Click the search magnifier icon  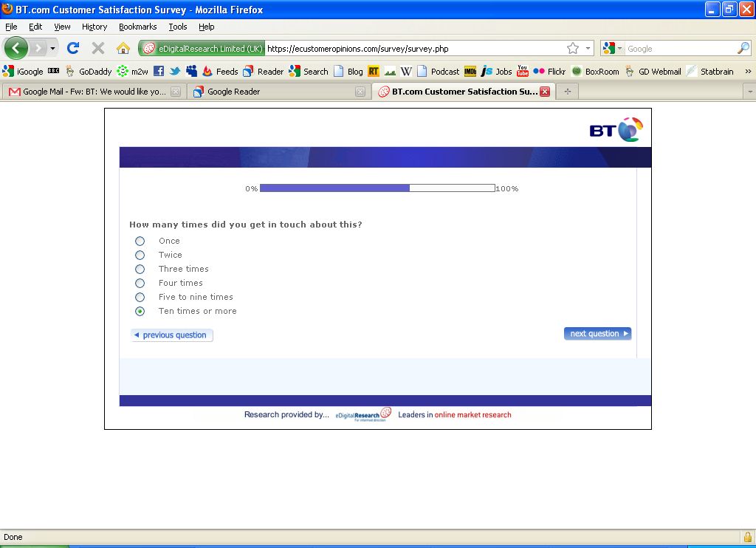pyautogui.click(x=743, y=49)
